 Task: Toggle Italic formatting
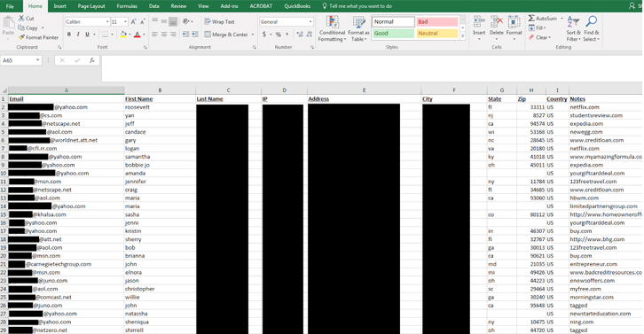(78, 35)
